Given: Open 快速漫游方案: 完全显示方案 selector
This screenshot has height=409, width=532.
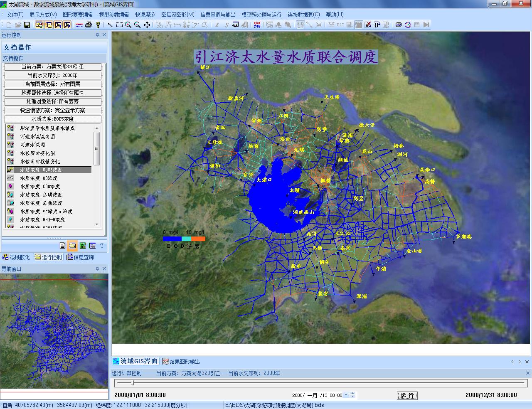Looking at the screenshot, I should point(53,111).
